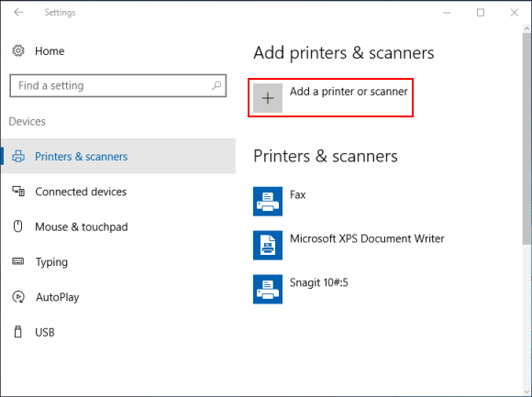Select the Microsoft XPS Document Writer icon
532x397 pixels.
pos(268,245)
